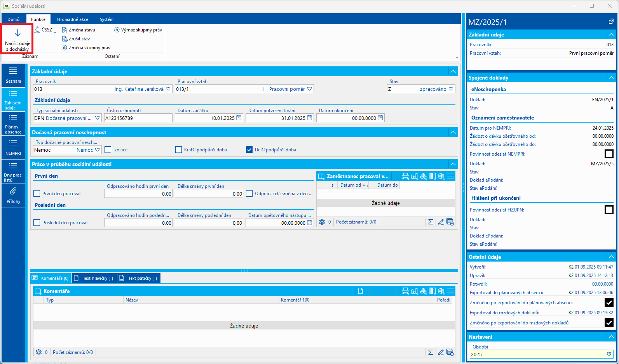Open the Datum začátku calendar picker
This screenshot has height=364, width=619.
[x=239, y=118]
